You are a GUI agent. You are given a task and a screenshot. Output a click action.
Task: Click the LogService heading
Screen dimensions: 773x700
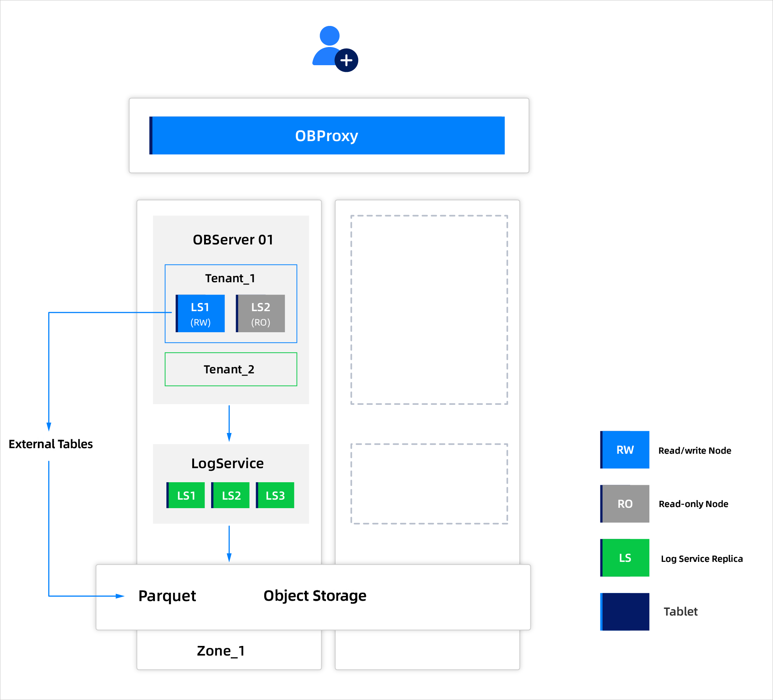pos(227,463)
